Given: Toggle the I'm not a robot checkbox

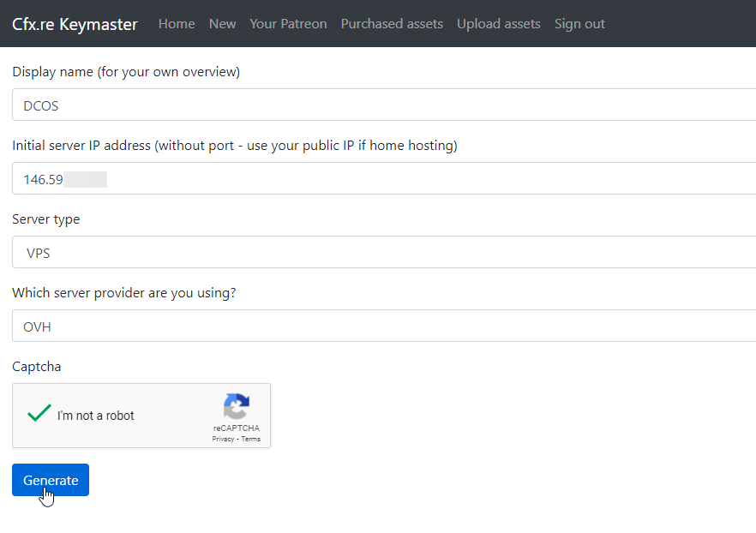Looking at the screenshot, I should [x=39, y=415].
